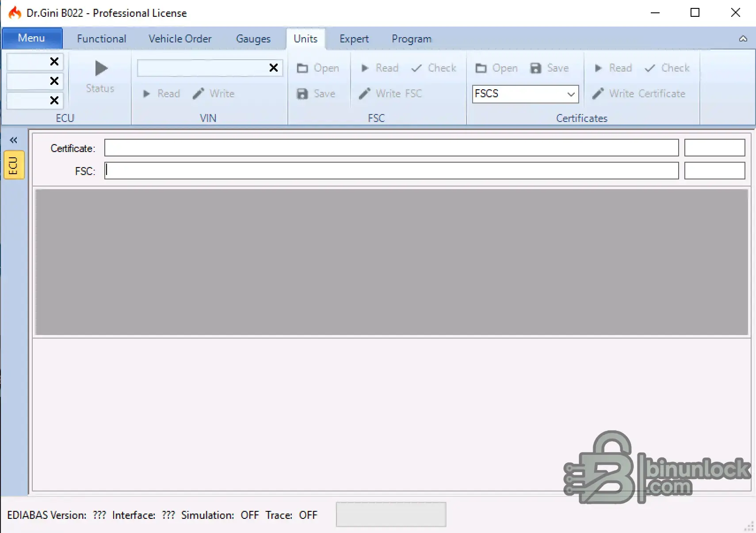756x533 pixels.
Task: Open a certificate file
Action: 496,68
